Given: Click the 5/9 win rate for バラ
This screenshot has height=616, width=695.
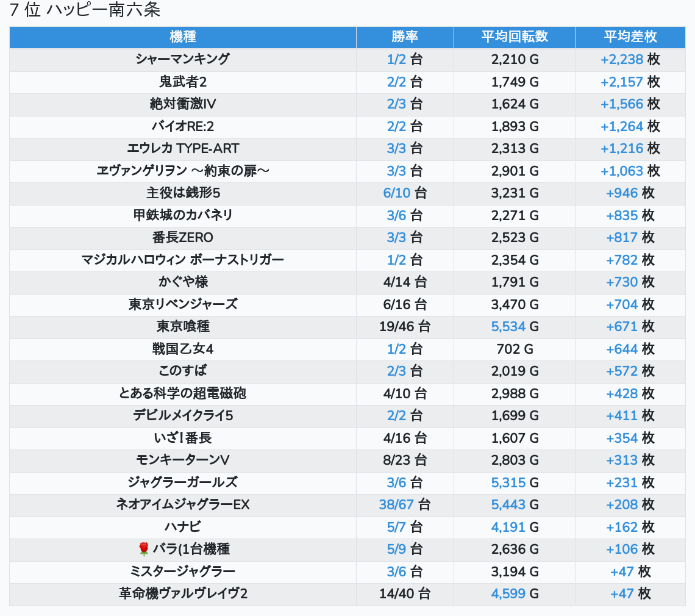Looking at the screenshot, I should click(396, 549).
